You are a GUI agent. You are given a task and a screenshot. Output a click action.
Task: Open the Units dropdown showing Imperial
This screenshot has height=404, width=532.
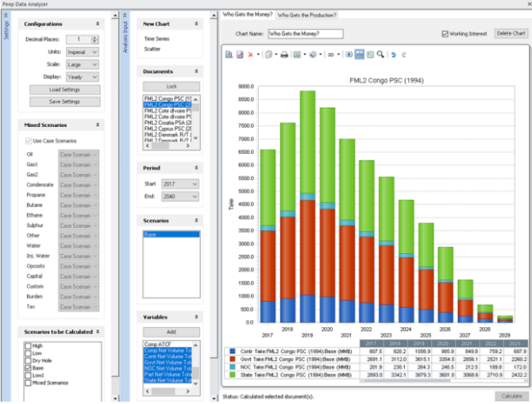point(82,52)
